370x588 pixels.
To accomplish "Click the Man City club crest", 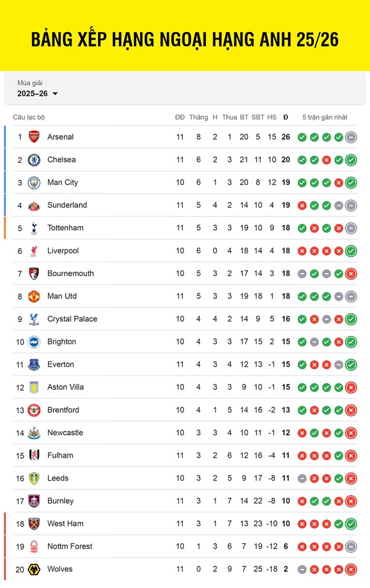I will point(34,182).
